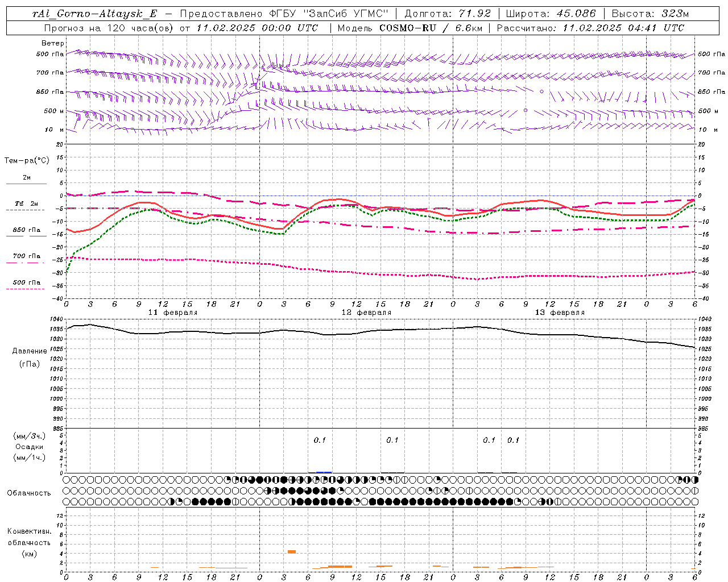Click the Высота: 323м header value
This screenshot has height=582, width=728.
coord(650,14)
